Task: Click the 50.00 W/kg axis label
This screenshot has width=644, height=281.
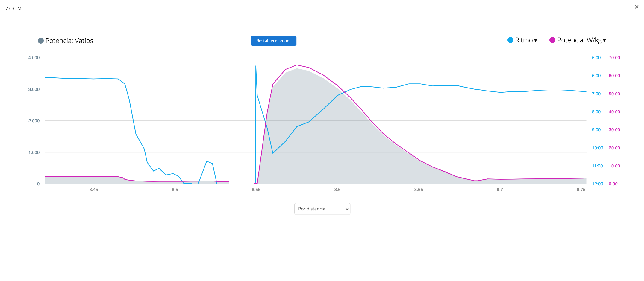Action: coord(614,94)
